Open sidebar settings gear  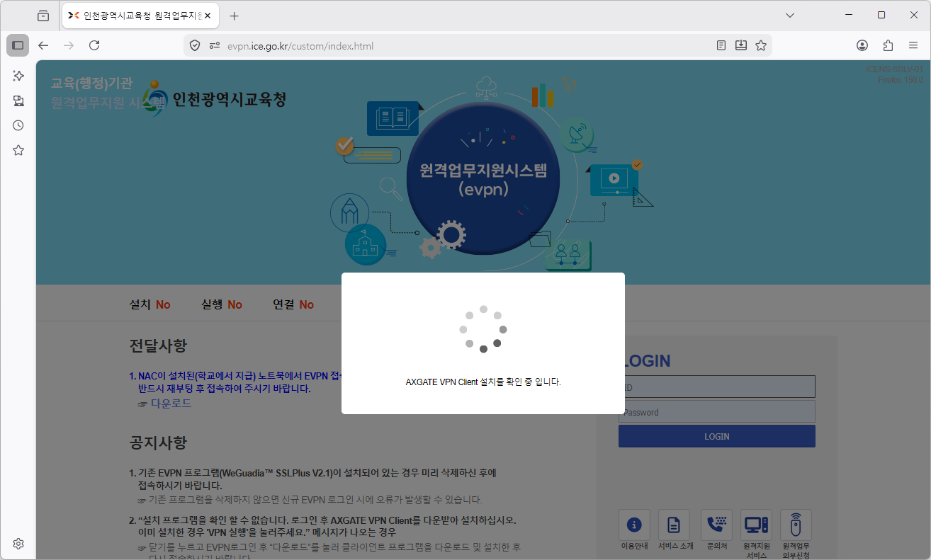point(18,544)
